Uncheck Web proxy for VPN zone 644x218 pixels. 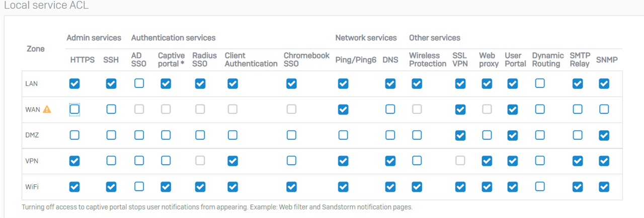coord(487,161)
